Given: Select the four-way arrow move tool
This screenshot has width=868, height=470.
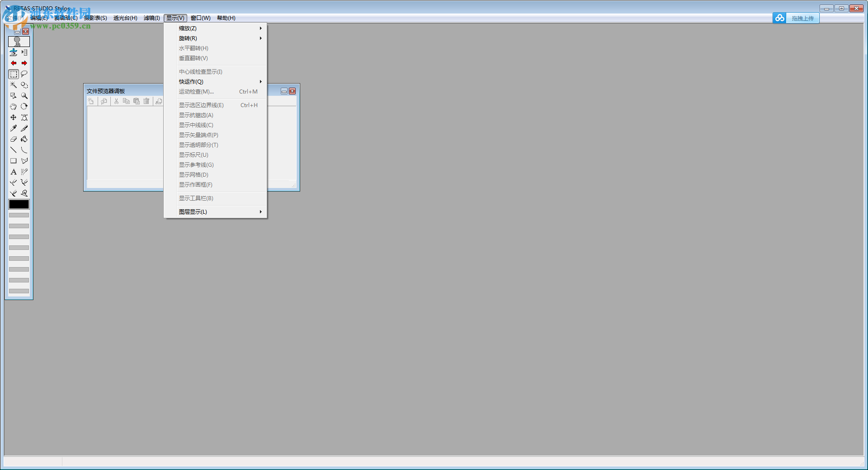Looking at the screenshot, I should [x=14, y=117].
